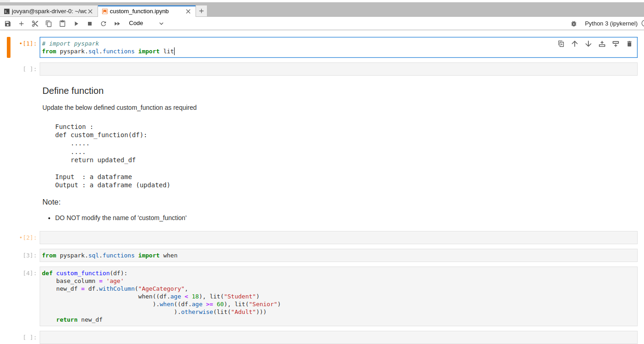Click the [4] prompt beside custom_function cell
The image size is (644, 344).
[x=30, y=273]
